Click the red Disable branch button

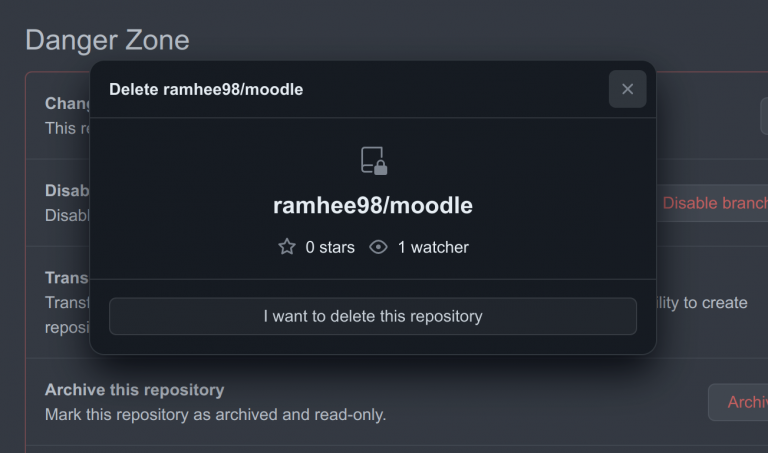714,203
